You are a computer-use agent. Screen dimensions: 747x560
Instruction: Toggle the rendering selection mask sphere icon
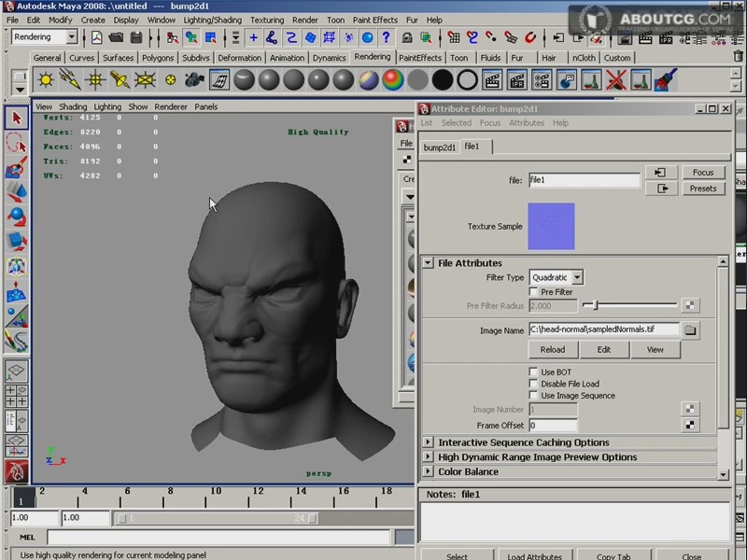[x=367, y=37]
